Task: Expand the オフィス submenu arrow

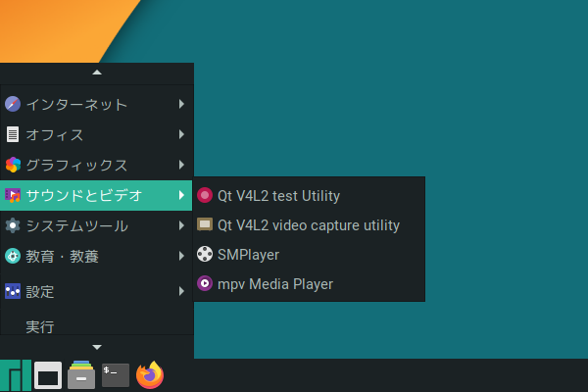Action: click(x=181, y=134)
